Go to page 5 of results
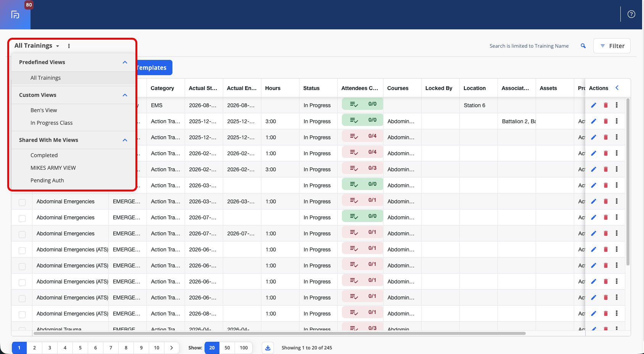This screenshot has height=354, width=644. [x=80, y=348]
